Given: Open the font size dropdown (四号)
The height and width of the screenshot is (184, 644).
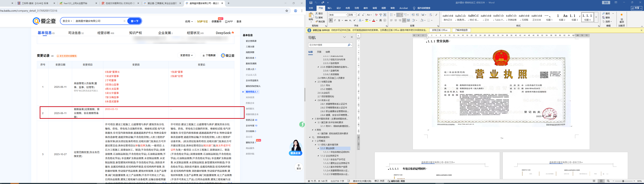Looking at the screenshot, I should (x=355, y=15).
